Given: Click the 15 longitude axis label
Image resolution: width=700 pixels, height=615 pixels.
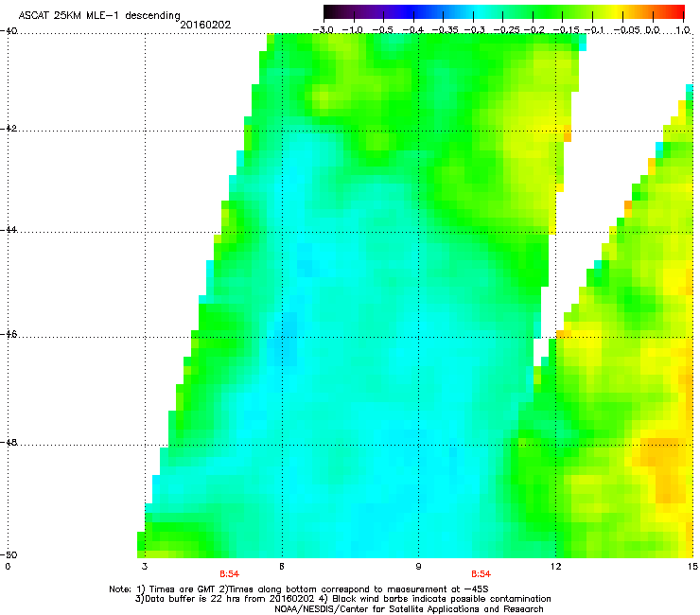Looking at the screenshot, I should (x=692, y=567).
